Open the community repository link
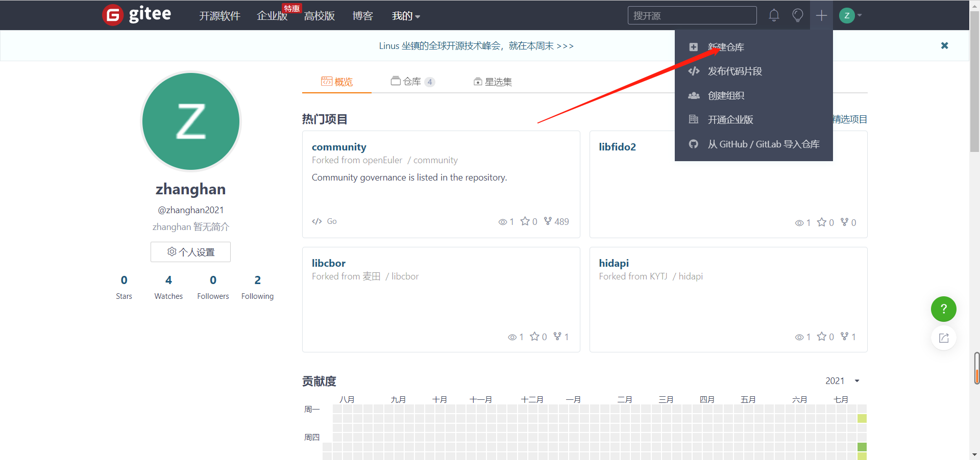 coord(339,147)
